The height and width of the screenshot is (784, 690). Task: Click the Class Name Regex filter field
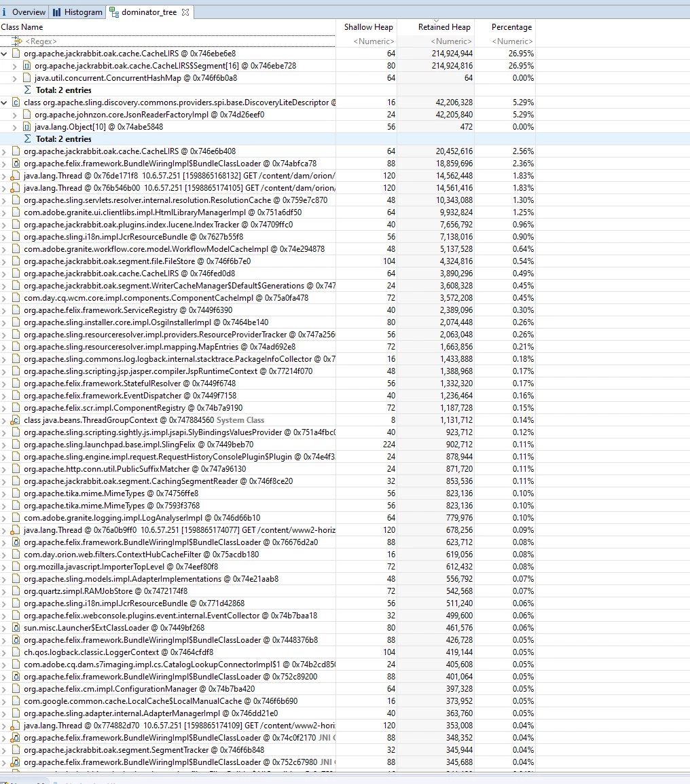point(168,41)
